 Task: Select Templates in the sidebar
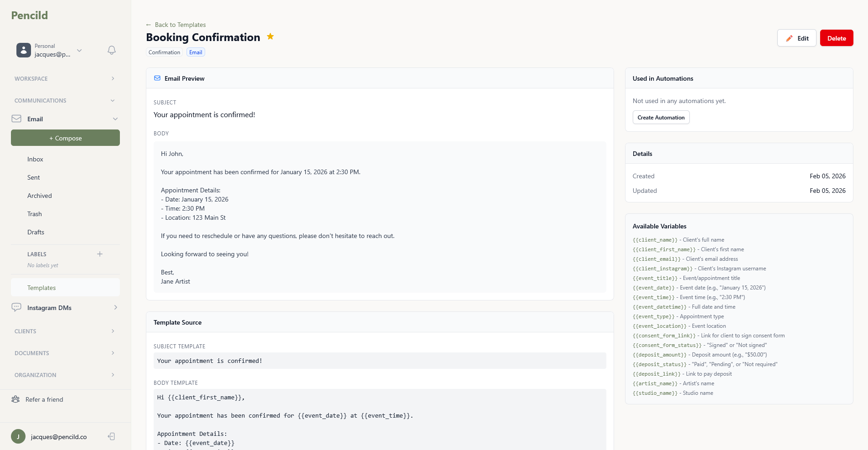[41, 287]
